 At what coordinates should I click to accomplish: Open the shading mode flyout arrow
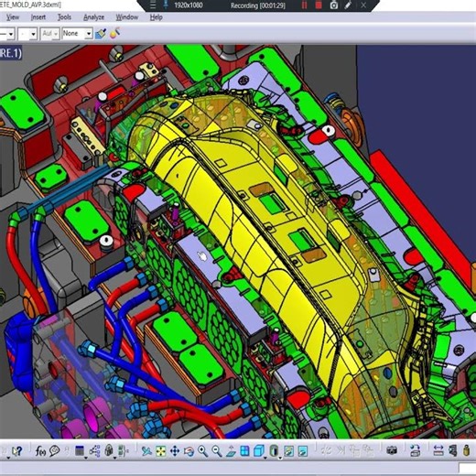pos(280,458)
